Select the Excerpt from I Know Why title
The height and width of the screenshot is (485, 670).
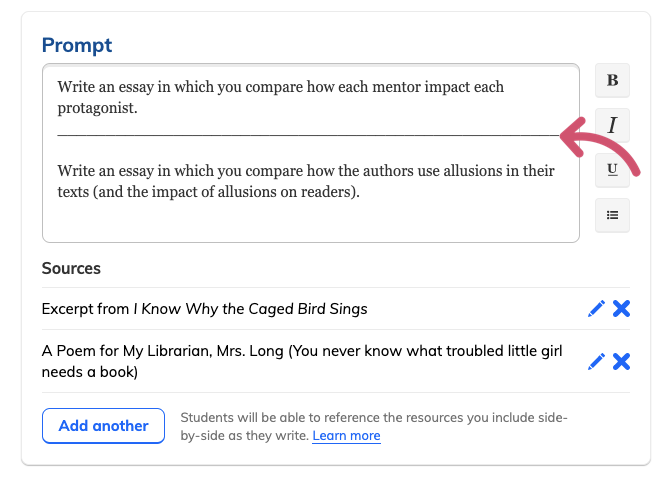tap(204, 309)
